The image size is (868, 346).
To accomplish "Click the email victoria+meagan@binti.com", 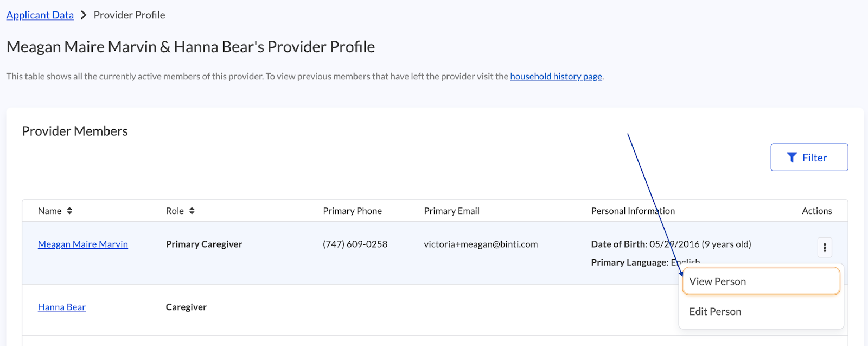I will click(481, 244).
